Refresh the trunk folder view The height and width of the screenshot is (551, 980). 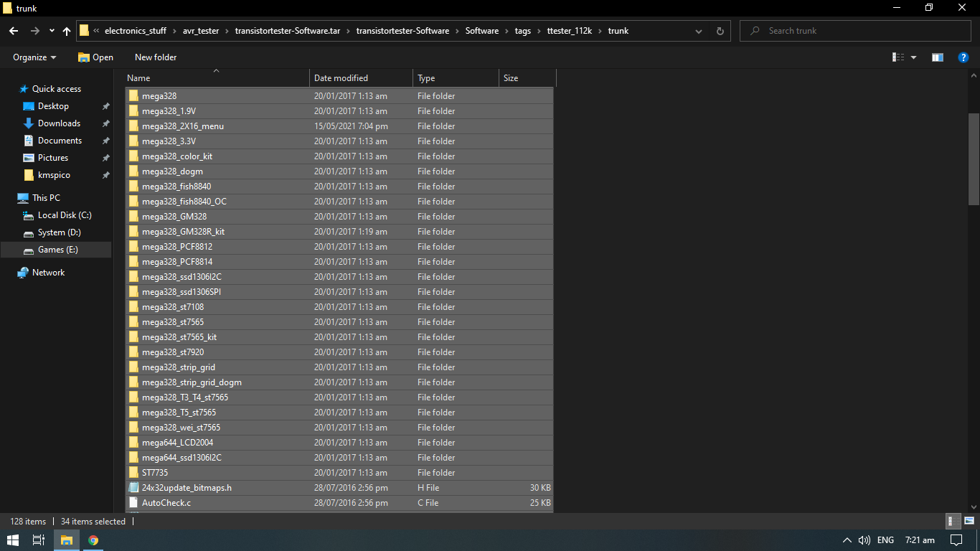[720, 31]
